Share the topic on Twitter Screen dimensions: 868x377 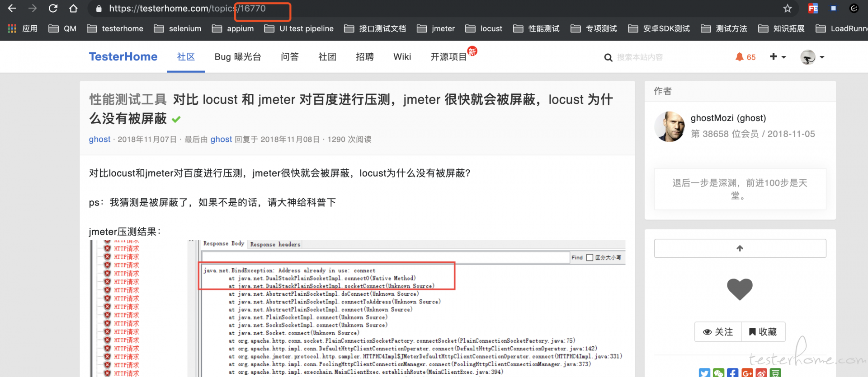click(704, 373)
